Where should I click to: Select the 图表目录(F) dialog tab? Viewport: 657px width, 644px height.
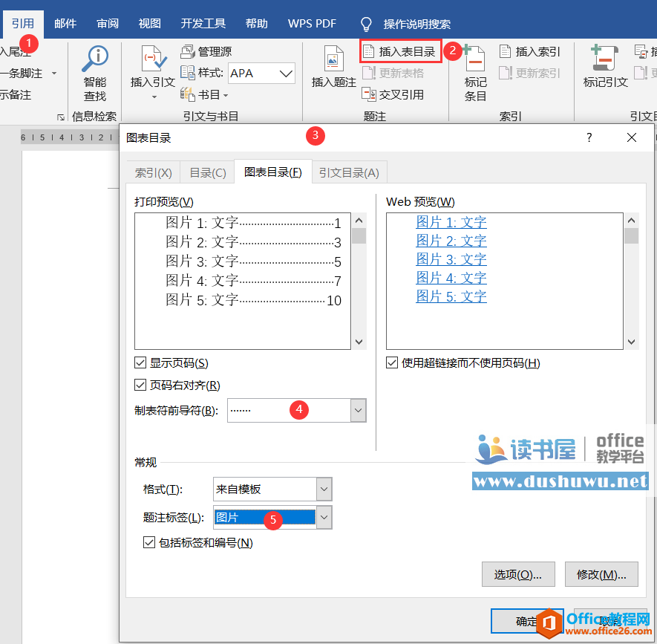click(272, 172)
